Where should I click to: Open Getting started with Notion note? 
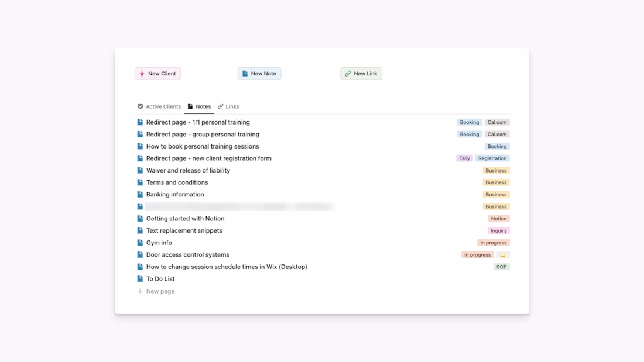pos(185,219)
